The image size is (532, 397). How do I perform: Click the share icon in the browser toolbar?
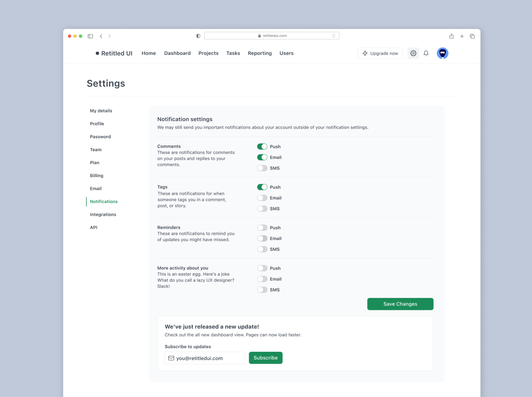452,36
